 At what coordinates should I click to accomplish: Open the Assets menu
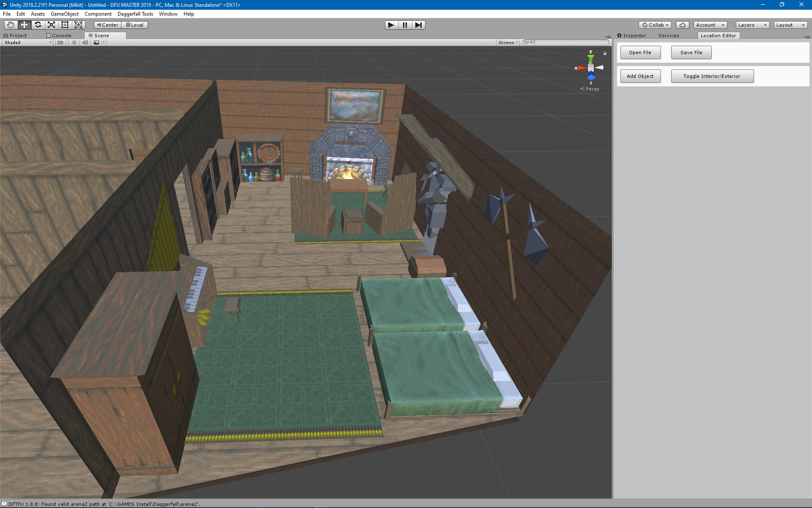[x=38, y=14]
